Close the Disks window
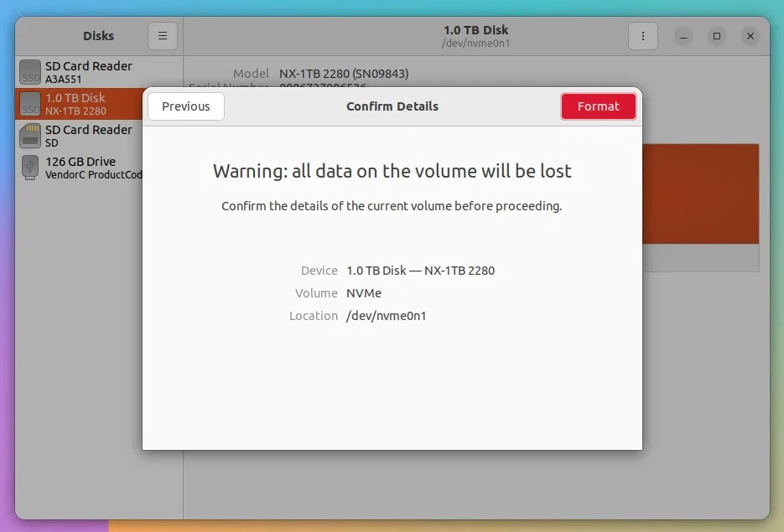784x532 pixels. [x=750, y=36]
